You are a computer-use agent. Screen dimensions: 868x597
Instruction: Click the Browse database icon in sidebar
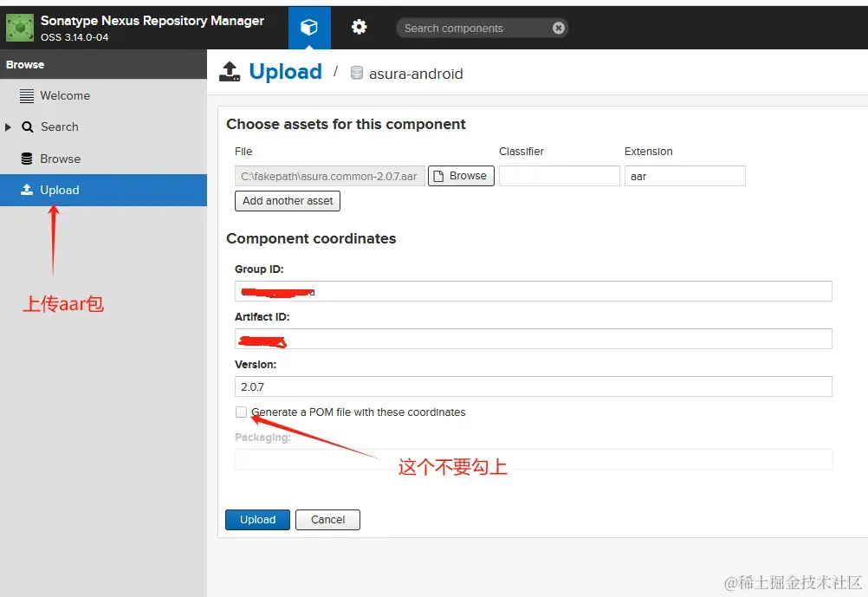click(x=27, y=159)
